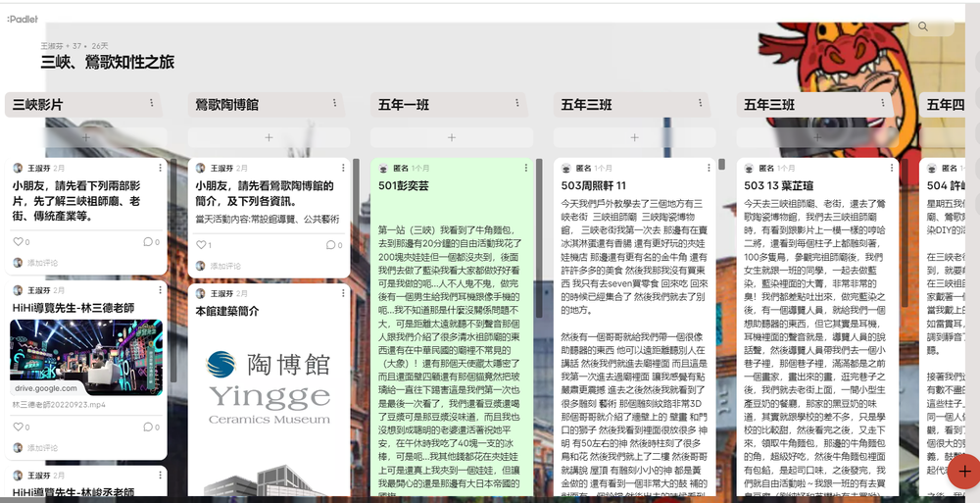Add a comment on the 鶯歌陶博館的簡介 post
This screenshot has height=503, width=980.
[225, 266]
